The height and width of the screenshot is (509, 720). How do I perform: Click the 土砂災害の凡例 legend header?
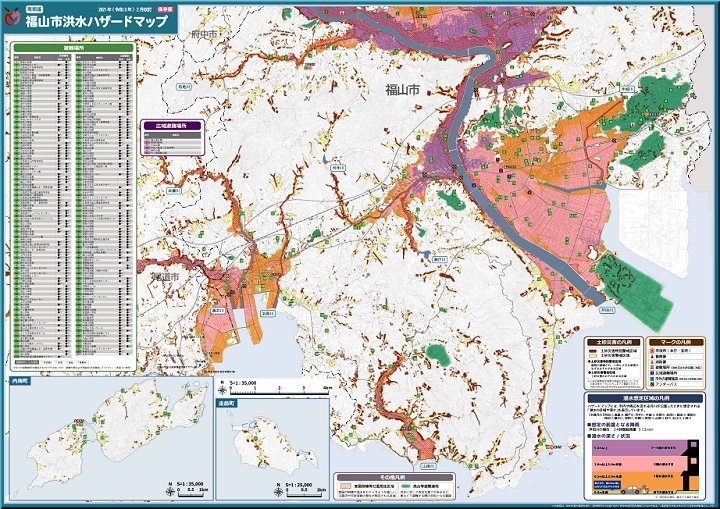[612, 342]
